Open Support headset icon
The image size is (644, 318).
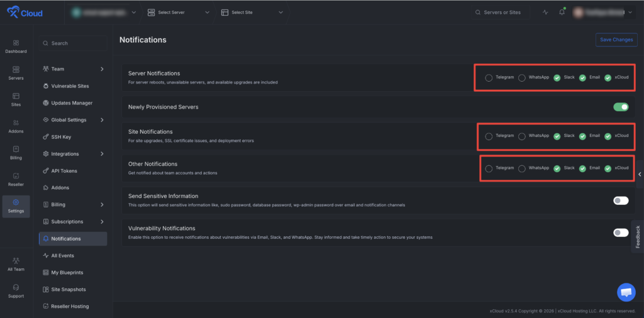[16, 291]
